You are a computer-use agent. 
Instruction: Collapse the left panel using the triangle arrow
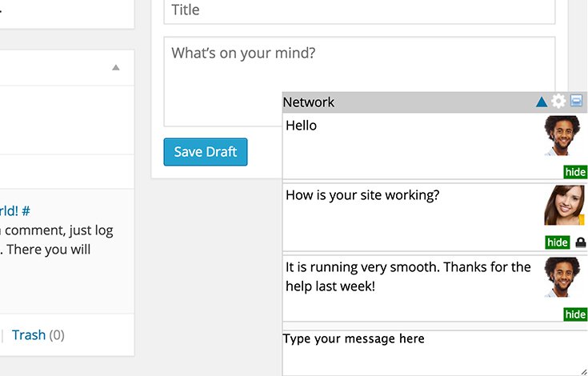coord(116,68)
